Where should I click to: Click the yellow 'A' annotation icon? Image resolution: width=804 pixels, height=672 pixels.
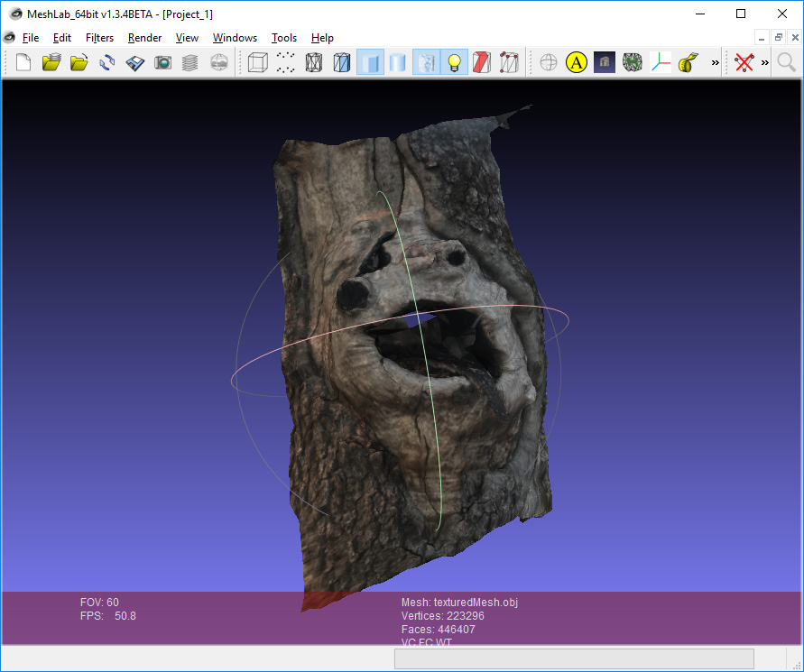coord(577,62)
